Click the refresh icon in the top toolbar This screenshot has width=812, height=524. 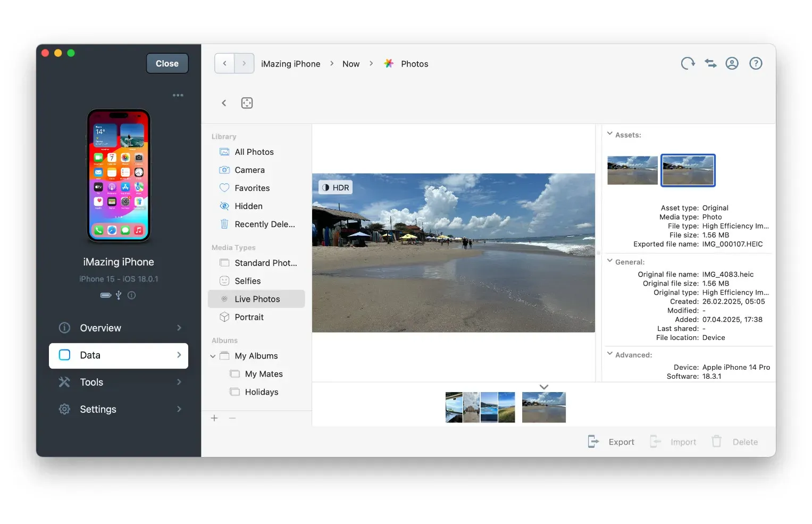coord(688,64)
